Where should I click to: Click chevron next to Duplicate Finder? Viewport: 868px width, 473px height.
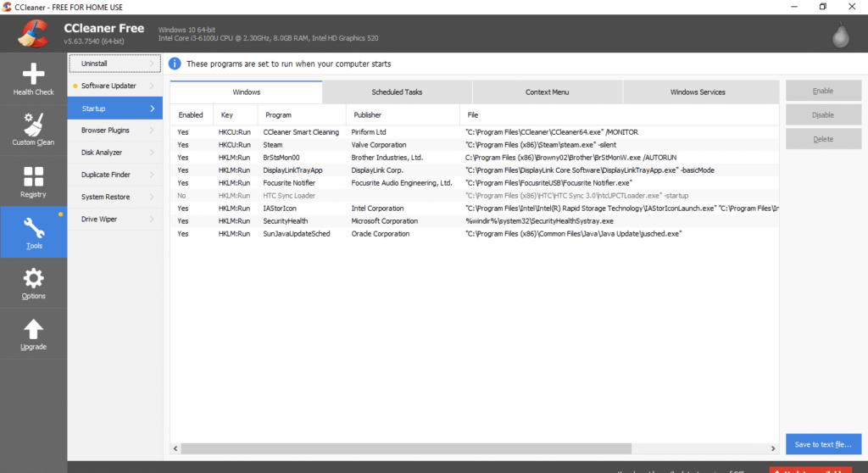coord(152,175)
